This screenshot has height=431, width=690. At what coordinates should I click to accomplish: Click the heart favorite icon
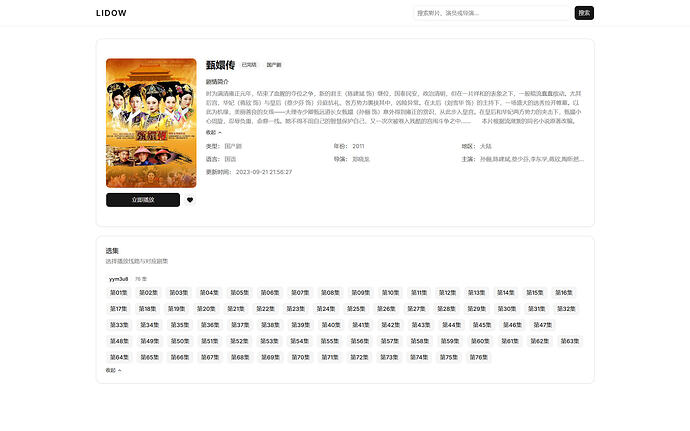190,200
